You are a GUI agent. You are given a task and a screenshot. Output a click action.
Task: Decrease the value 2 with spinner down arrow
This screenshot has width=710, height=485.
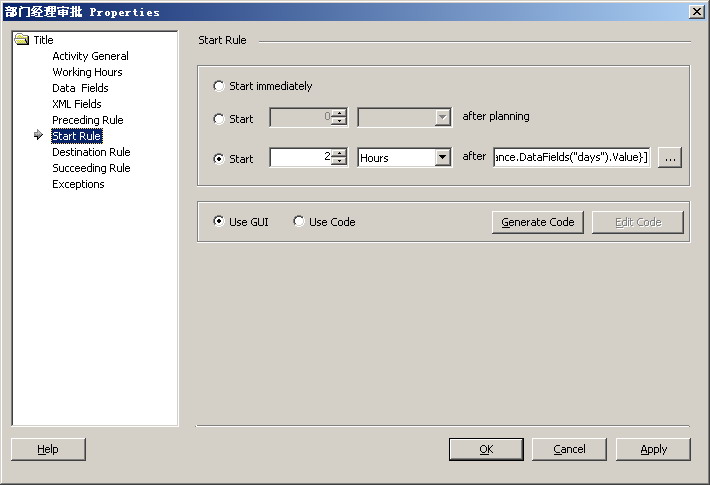[339, 161]
